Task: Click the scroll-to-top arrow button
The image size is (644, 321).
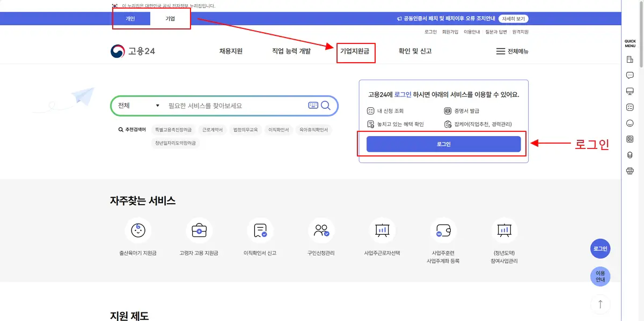Action: click(600, 304)
